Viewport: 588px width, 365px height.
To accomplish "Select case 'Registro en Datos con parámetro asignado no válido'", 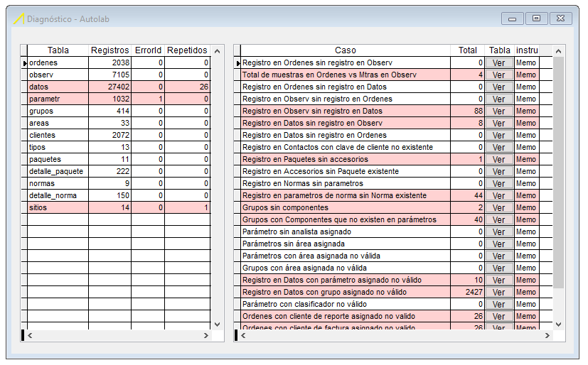I will pos(346,280).
